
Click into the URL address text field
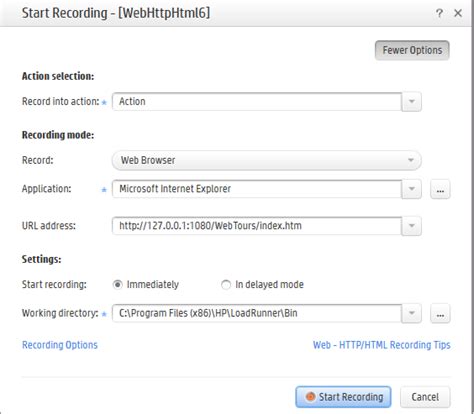pyautogui.click(x=257, y=226)
